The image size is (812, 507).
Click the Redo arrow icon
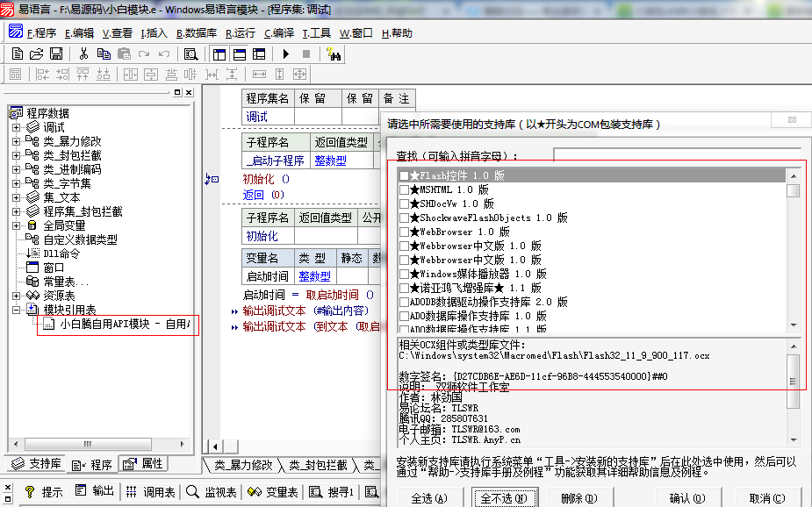click(x=144, y=54)
